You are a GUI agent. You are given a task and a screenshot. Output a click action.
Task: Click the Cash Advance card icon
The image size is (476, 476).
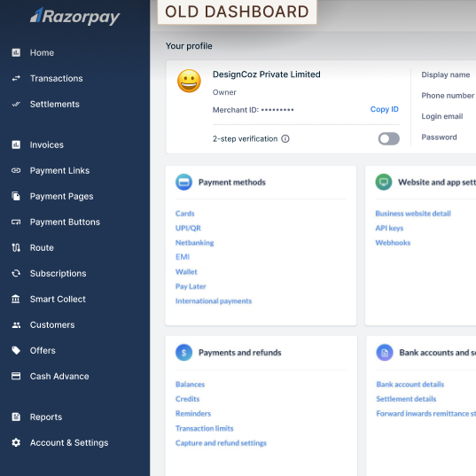point(16,376)
